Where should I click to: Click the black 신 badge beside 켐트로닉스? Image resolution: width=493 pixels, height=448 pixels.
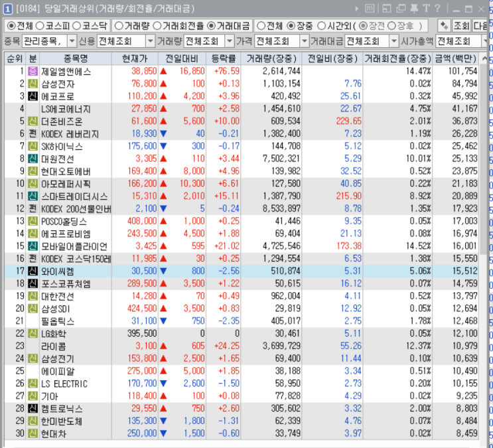33,408
